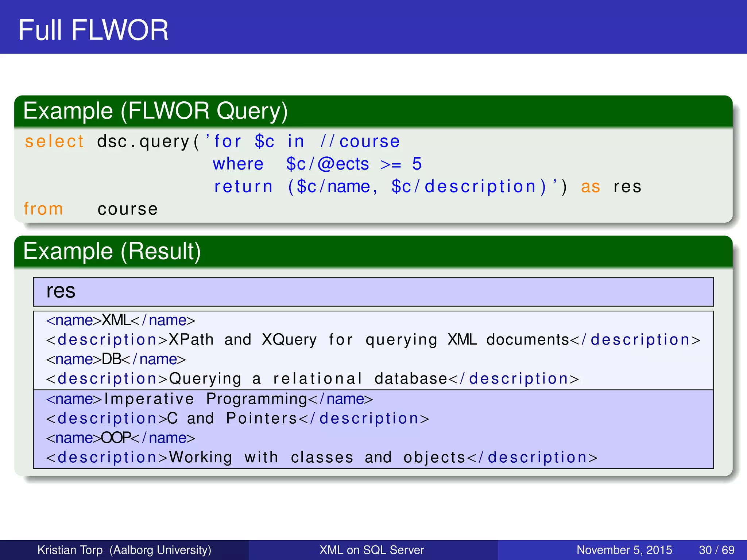This screenshot has height=560, width=747.
Task: Click the slide title 'Full FLWOR'
Action: pos(93,30)
